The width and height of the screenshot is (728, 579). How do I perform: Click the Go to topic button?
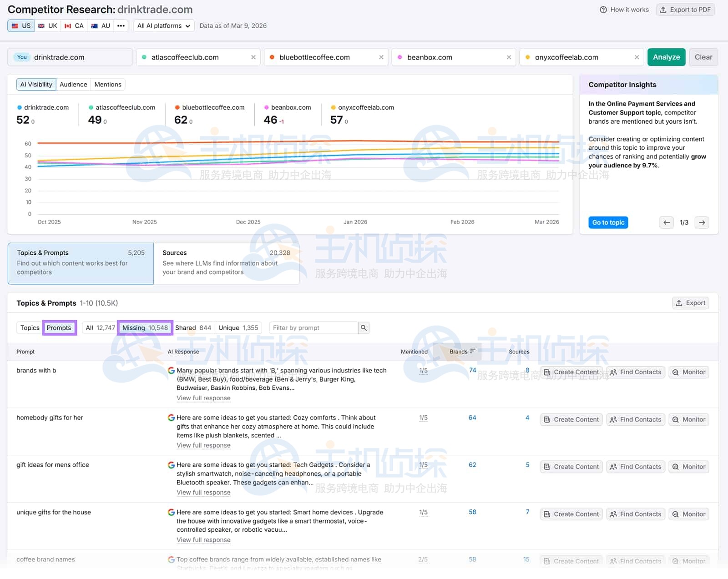click(x=608, y=222)
